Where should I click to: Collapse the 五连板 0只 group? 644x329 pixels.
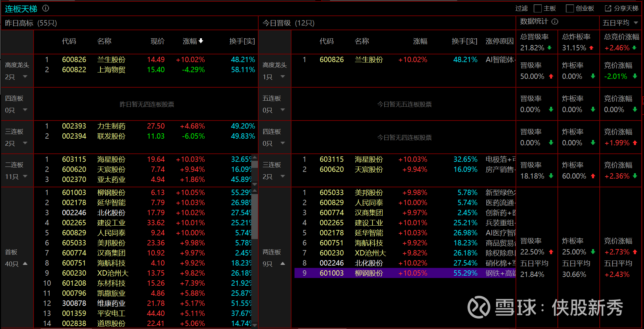tap(283, 110)
